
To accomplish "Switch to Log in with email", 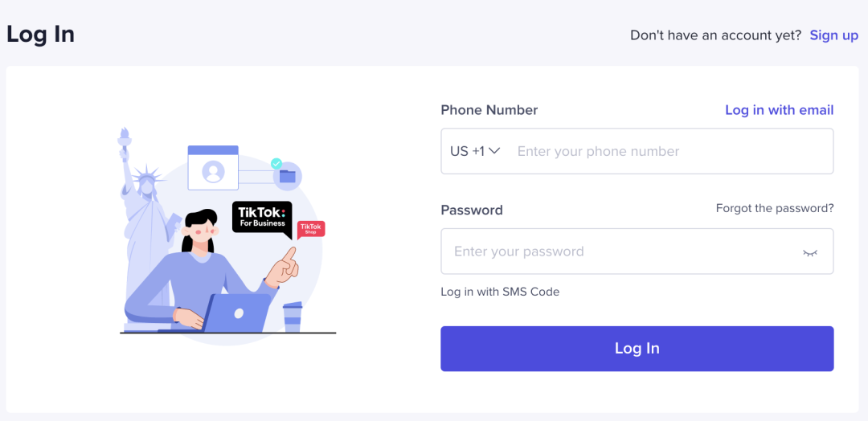I will [779, 110].
